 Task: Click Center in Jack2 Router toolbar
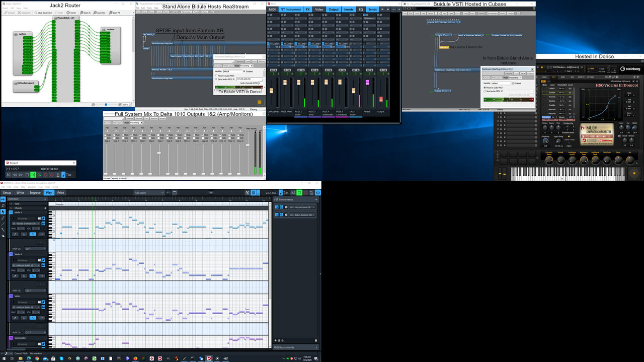71,13
